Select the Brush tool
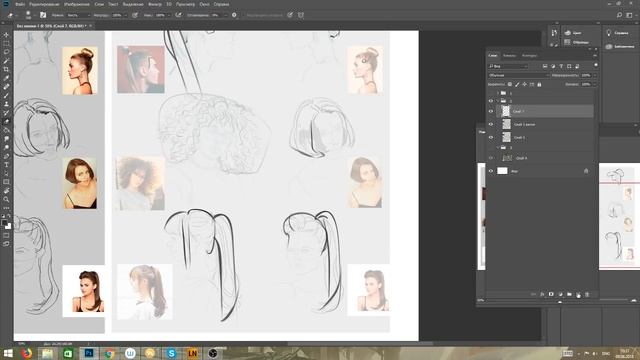The image size is (640, 360). 6,96
